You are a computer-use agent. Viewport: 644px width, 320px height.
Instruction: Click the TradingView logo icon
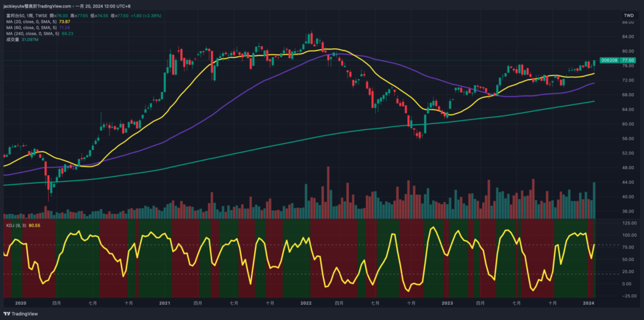(x=7, y=314)
